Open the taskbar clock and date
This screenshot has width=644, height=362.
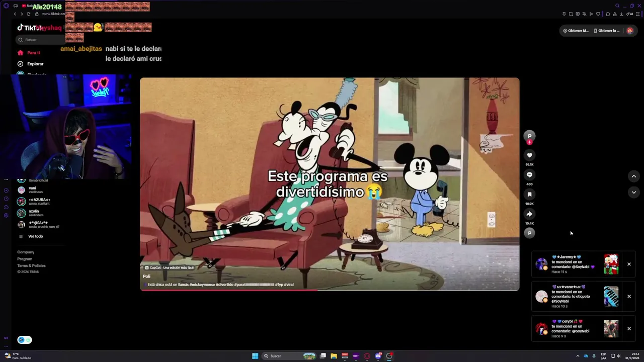(632, 356)
